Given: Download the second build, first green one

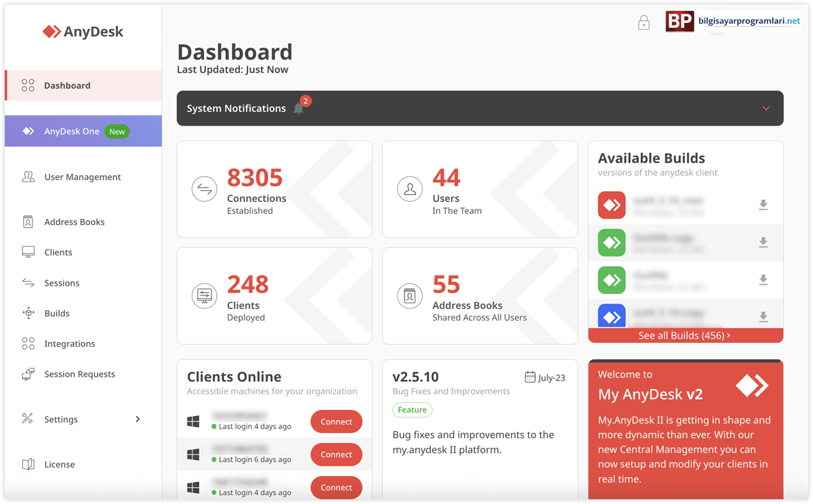Looking at the screenshot, I should (x=764, y=242).
